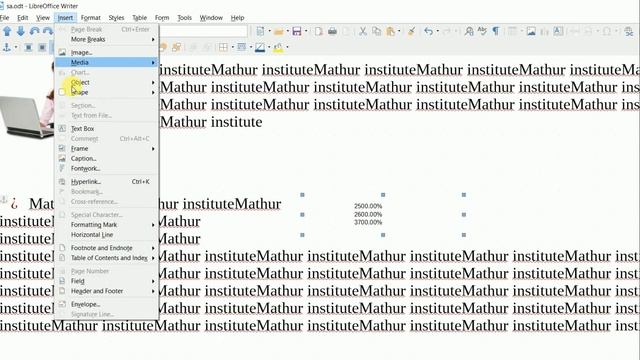Click the text field in the top toolbar

click(x=203, y=31)
